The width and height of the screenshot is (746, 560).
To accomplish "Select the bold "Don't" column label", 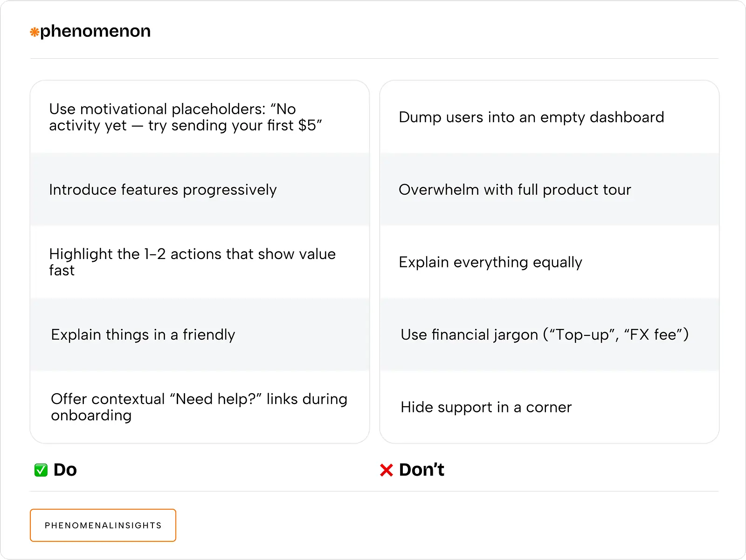I will coord(421,470).
